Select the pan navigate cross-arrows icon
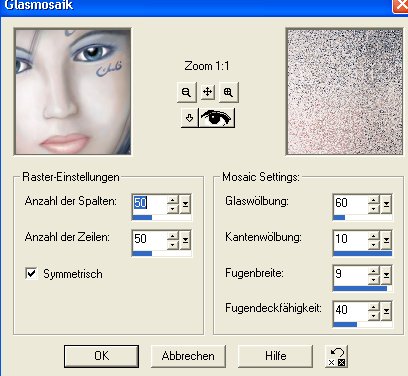Viewport: 408px width, 376px height. pyautogui.click(x=208, y=92)
